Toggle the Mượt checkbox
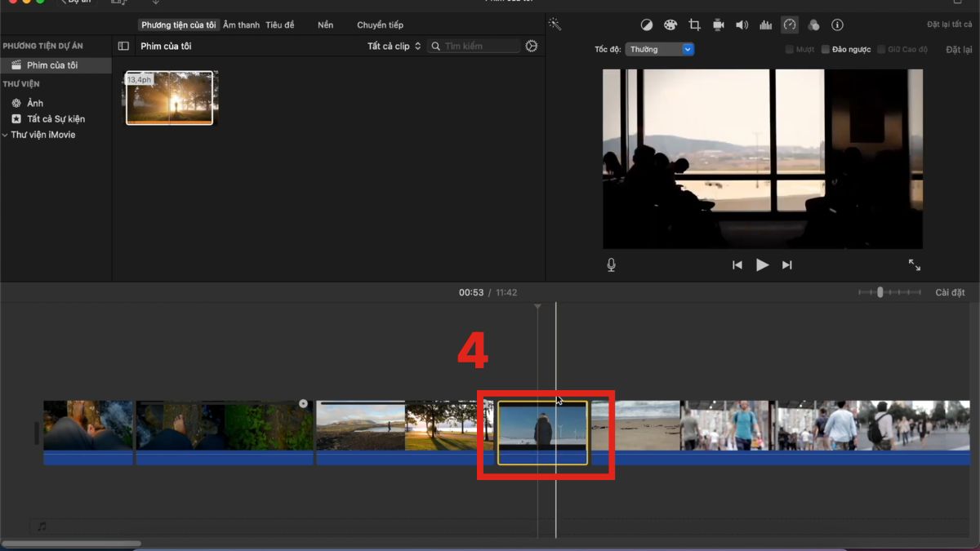The image size is (980, 551). pyautogui.click(x=789, y=50)
